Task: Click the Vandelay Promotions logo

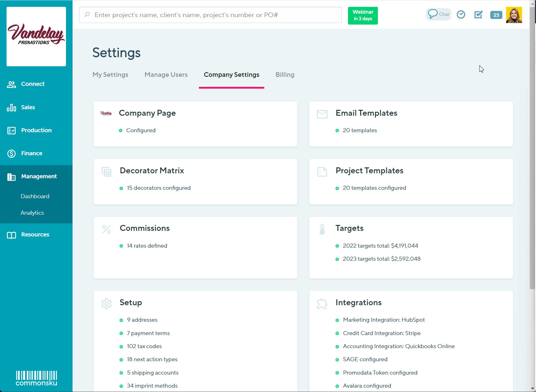Action: click(x=36, y=36)
